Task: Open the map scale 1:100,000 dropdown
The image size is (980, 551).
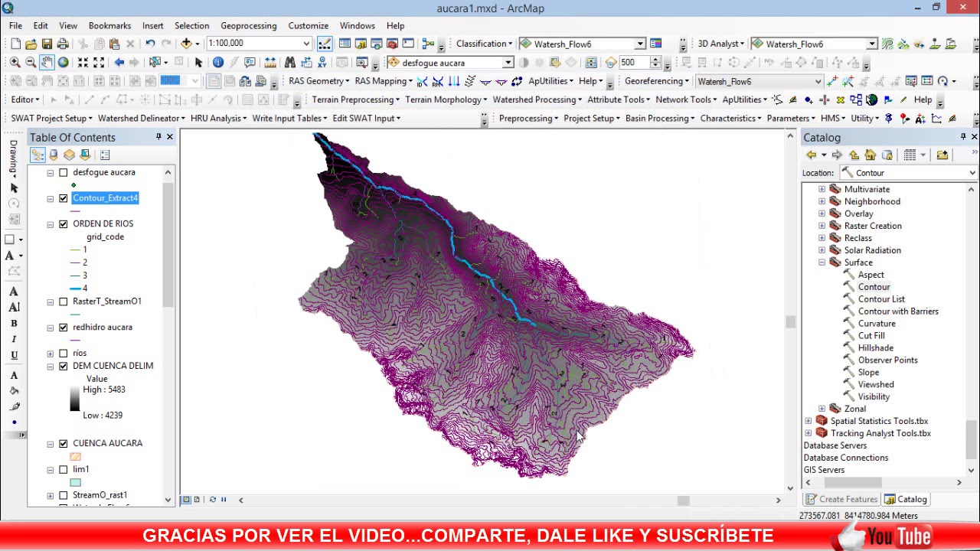Action: tap(306, 44)
